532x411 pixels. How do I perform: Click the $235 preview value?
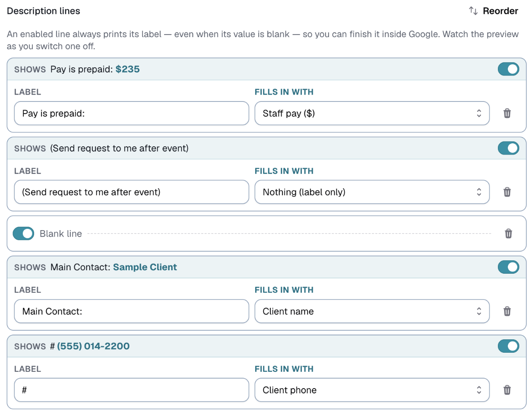pos(128,69)
